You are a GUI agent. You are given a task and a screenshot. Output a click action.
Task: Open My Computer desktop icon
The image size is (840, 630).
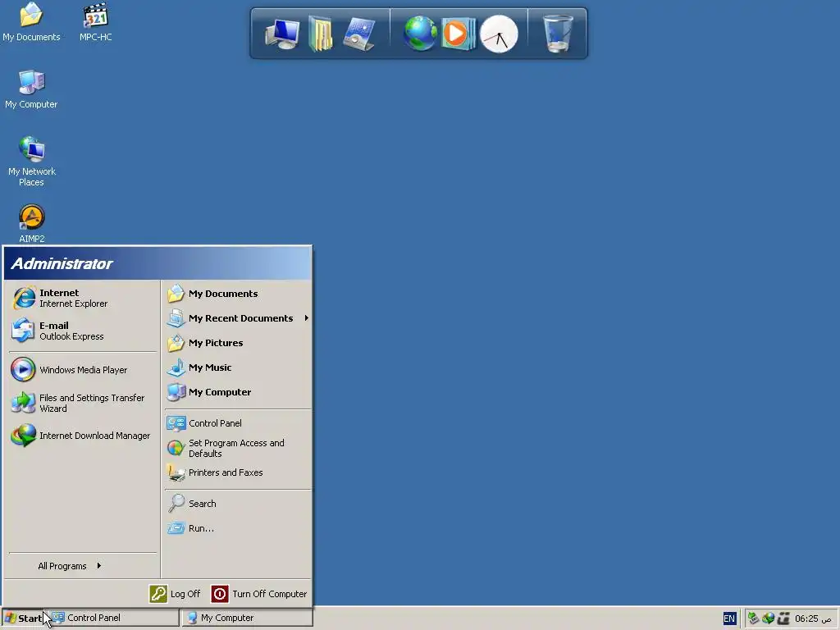(x=31, y=89)
